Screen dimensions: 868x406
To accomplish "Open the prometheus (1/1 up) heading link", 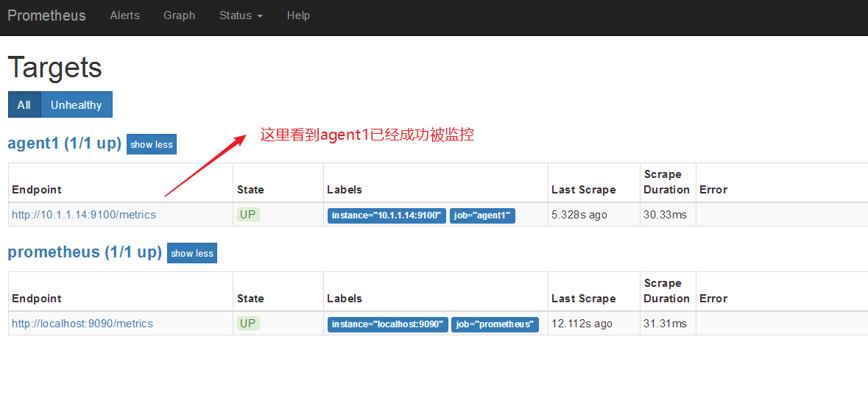I will tap(85, 253).
